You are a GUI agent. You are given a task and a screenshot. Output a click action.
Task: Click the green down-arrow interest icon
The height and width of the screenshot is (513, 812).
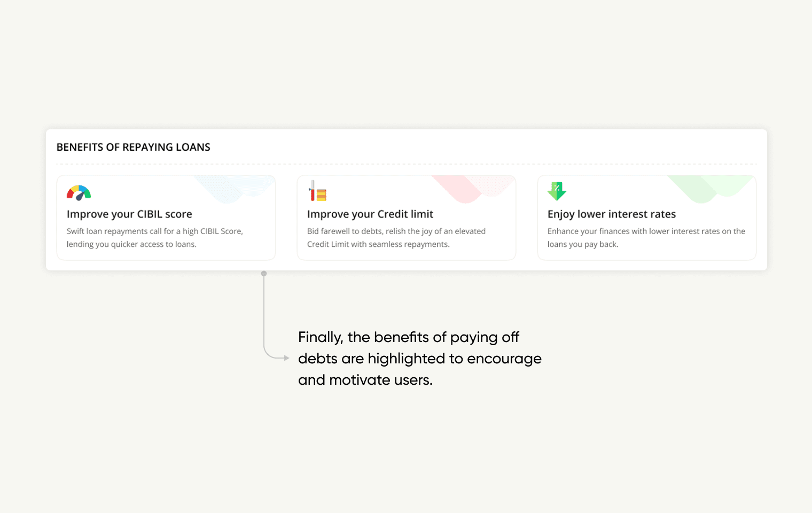pos(557,191)
